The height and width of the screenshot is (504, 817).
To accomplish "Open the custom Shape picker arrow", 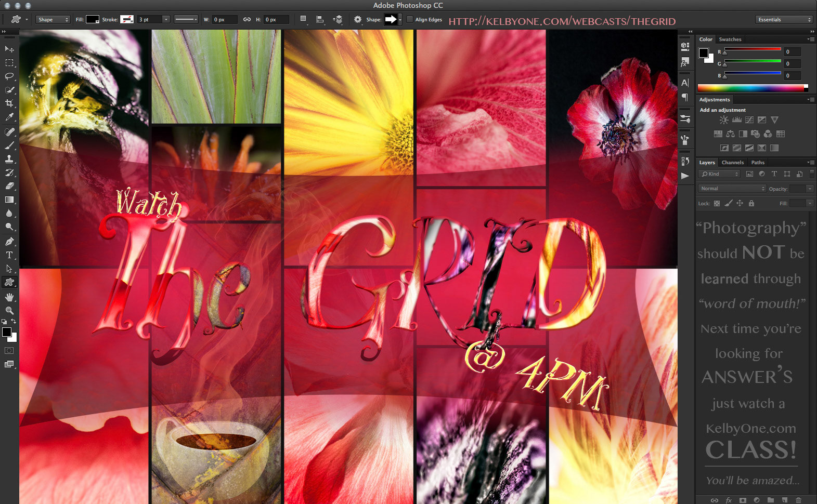I will pos(400,20).
